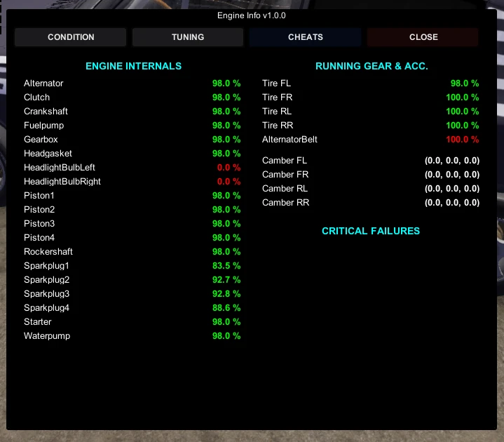Screen dimensions: 504x442
Task: Select the Camber RL label
Action: (285, 189)
